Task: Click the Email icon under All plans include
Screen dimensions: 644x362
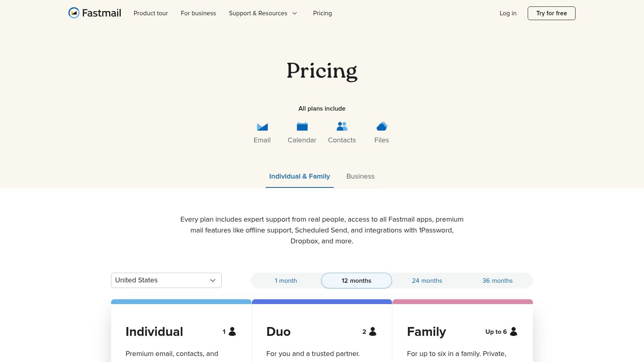Action: 262,126
